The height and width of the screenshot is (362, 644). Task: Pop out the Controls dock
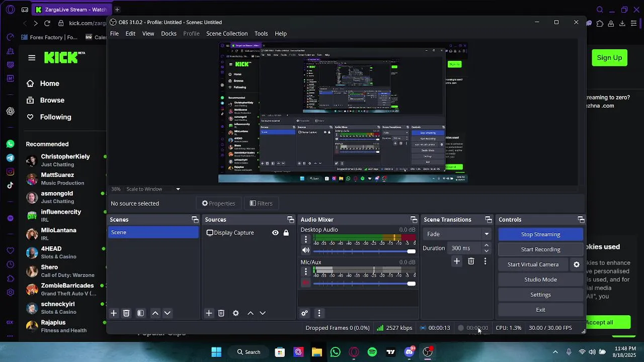[x=581, y=220]
